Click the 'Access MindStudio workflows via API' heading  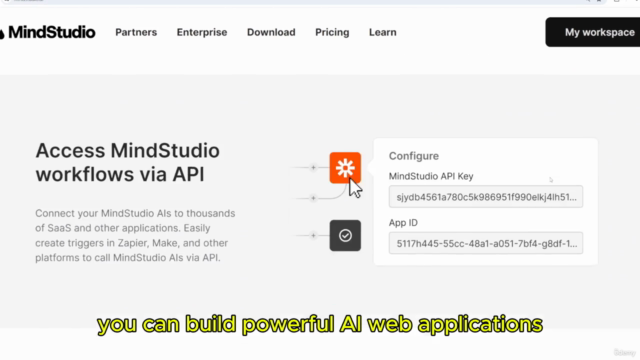coord(128,162)
